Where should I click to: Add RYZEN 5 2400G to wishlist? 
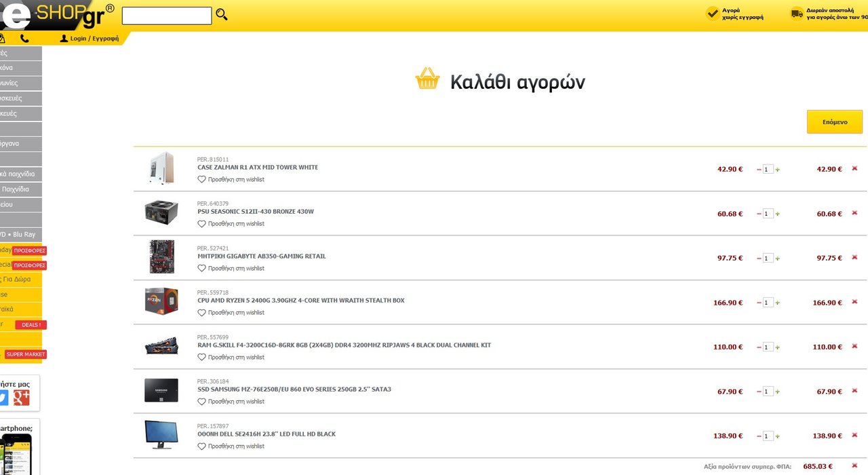coord(231,313)
